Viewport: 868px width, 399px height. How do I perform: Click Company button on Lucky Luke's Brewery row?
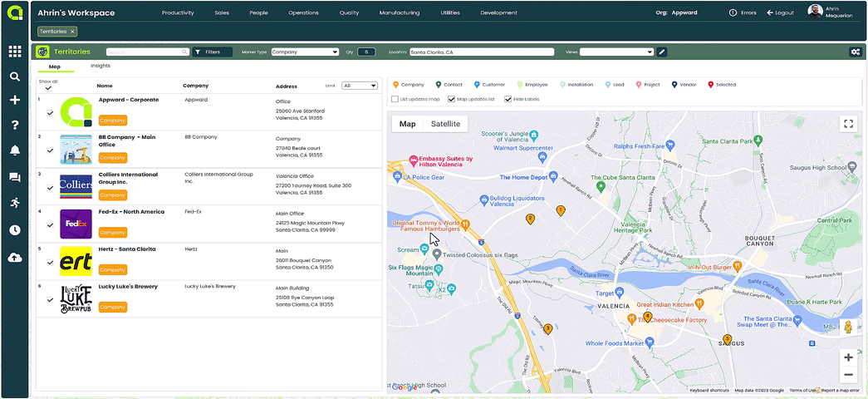click(x=112, y=307)
